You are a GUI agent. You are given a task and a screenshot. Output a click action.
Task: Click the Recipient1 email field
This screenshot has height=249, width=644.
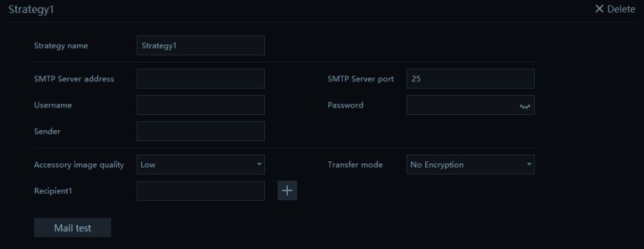(200, 191)
